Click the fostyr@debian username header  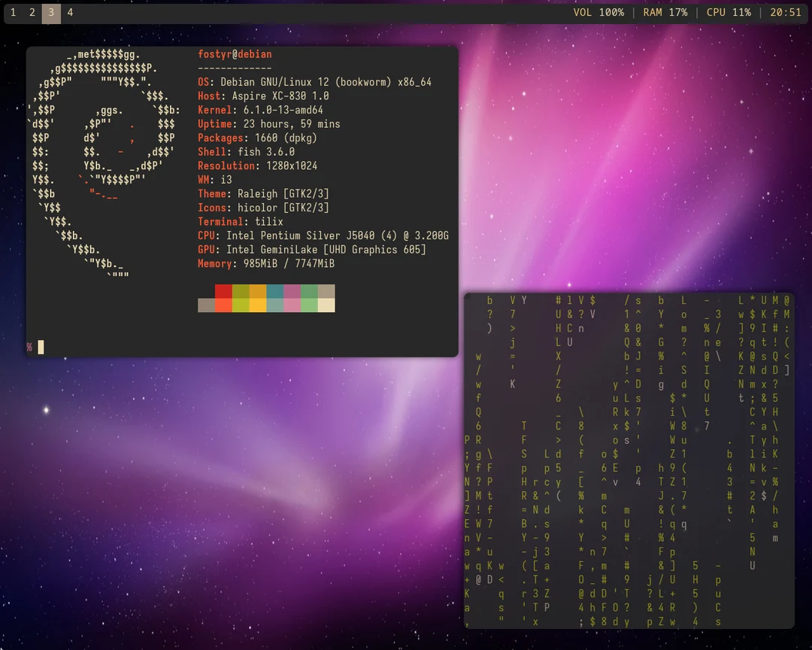pyautogui.click(x=233, y=53)
